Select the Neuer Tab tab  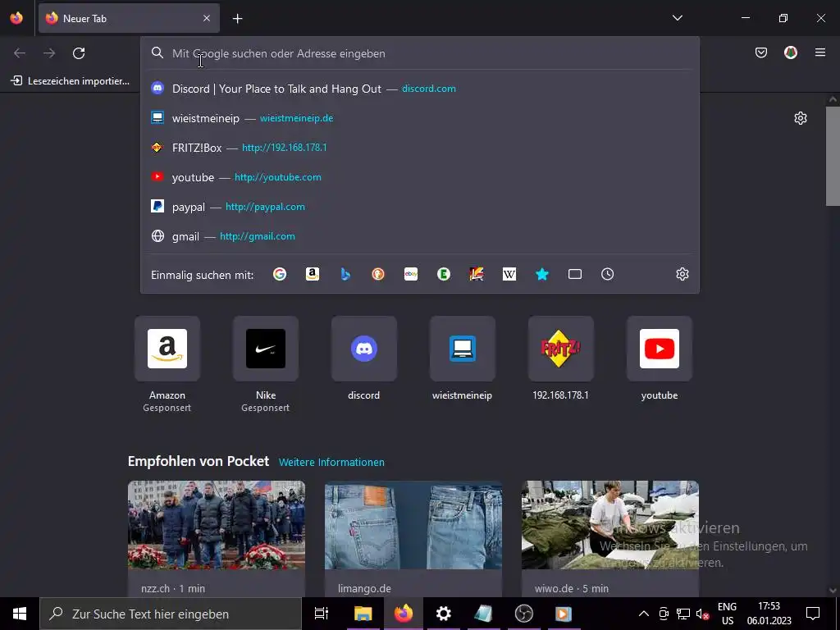[x=129, y=18]
